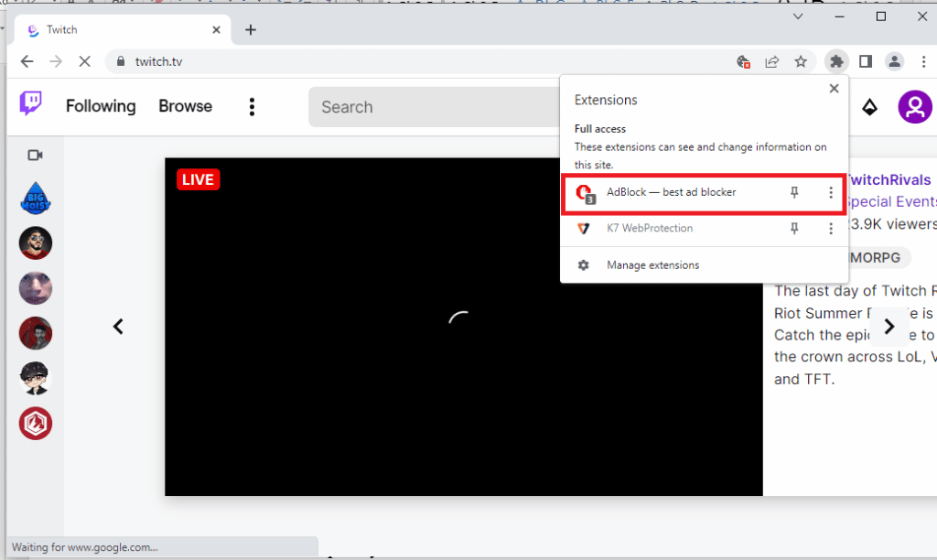This screenshot has width=937, height=560.
Task: Click the K7 WebProtection extension icon
Action: tap(583, 229)
